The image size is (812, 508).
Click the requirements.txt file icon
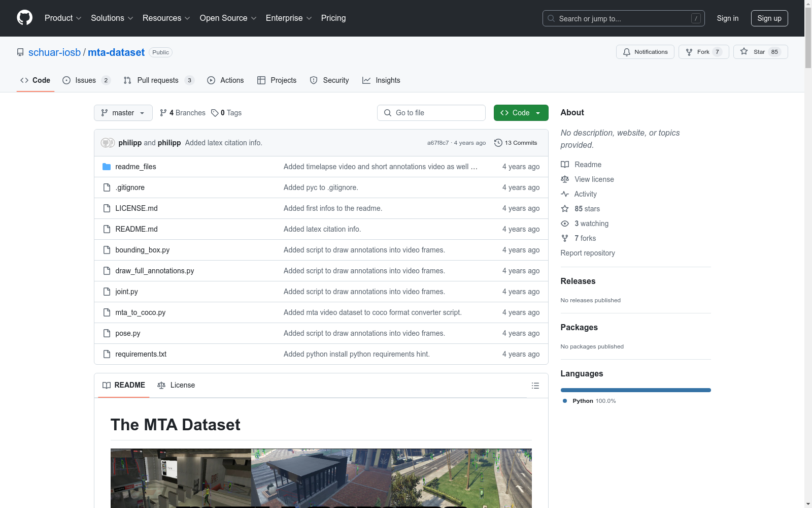tap(107, 354)
